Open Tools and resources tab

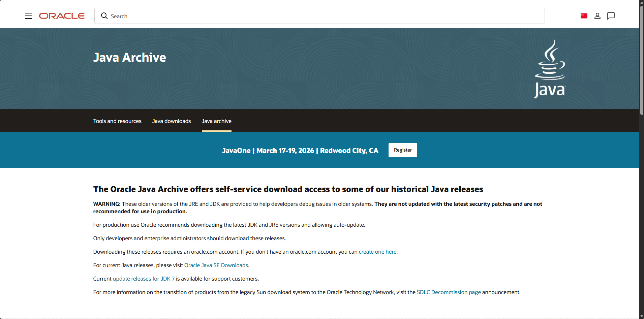coord(117,121)
